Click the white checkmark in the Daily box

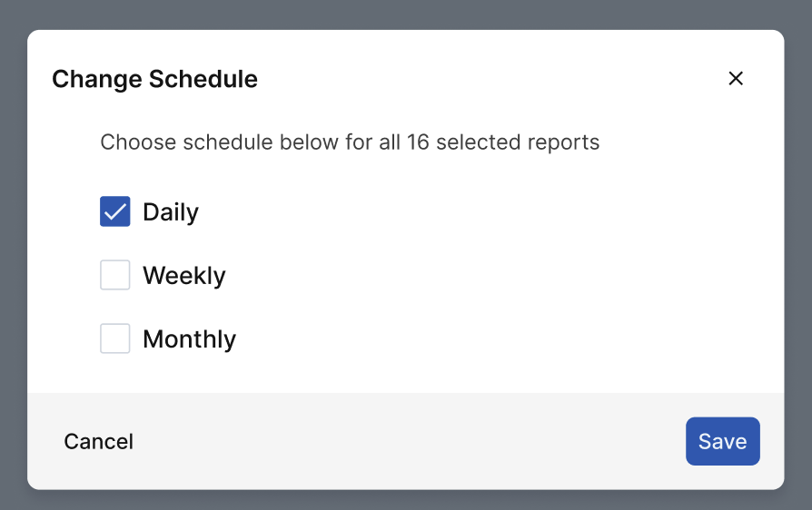click(x=115, y=211)
